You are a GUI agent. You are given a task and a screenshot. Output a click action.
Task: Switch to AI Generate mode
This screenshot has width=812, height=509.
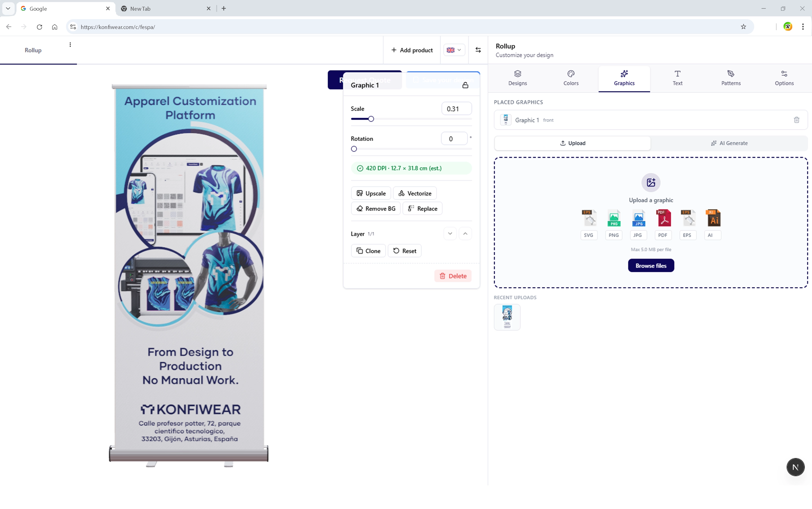pyautogui.click(x=729, y=143)
